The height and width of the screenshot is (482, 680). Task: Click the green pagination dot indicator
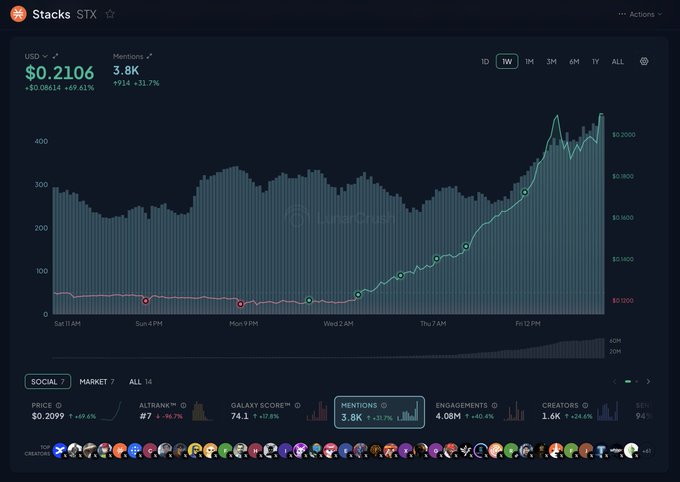[628, 381]
